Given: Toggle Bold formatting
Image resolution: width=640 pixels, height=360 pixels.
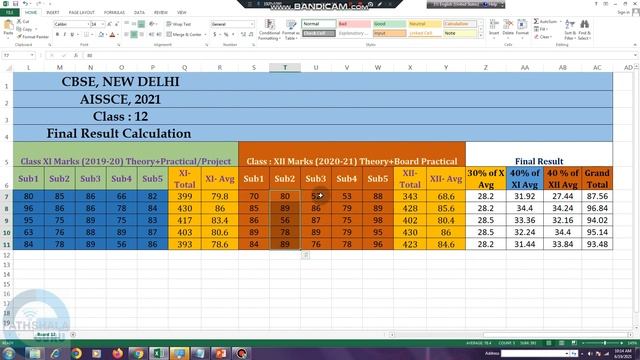Looking at the screenshot, I should (57, 35).
